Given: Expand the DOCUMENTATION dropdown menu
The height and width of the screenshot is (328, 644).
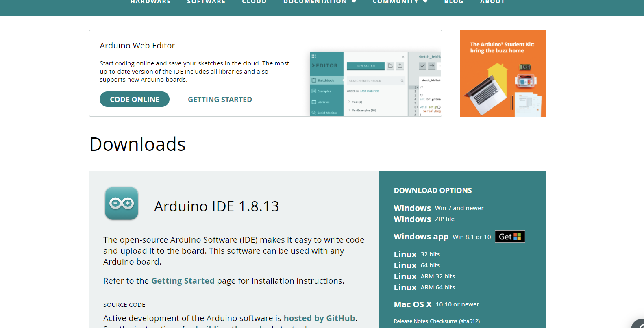Looking at the screenshot, I should (x=320, y=2).
